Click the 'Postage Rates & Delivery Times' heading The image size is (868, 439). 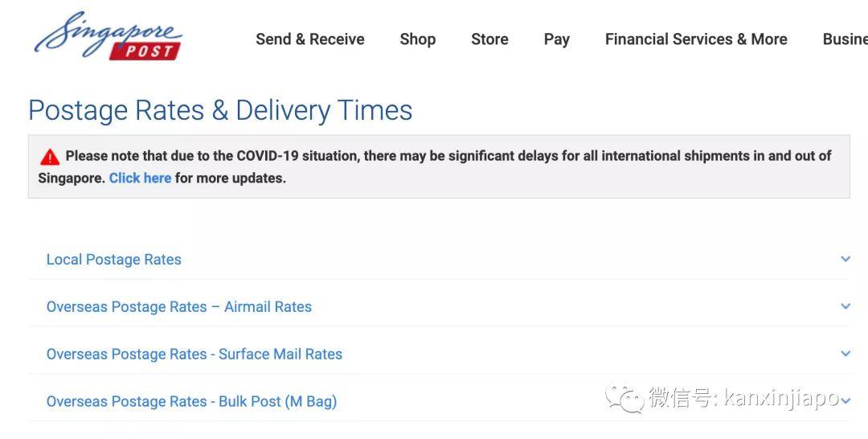coord(220,110)
